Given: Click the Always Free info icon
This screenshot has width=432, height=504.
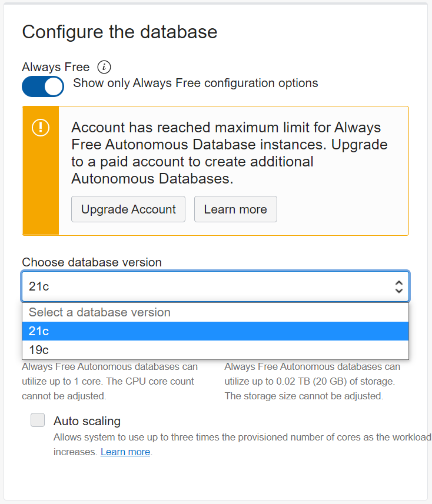Looking at the screenshot, I should coord(104,67).
